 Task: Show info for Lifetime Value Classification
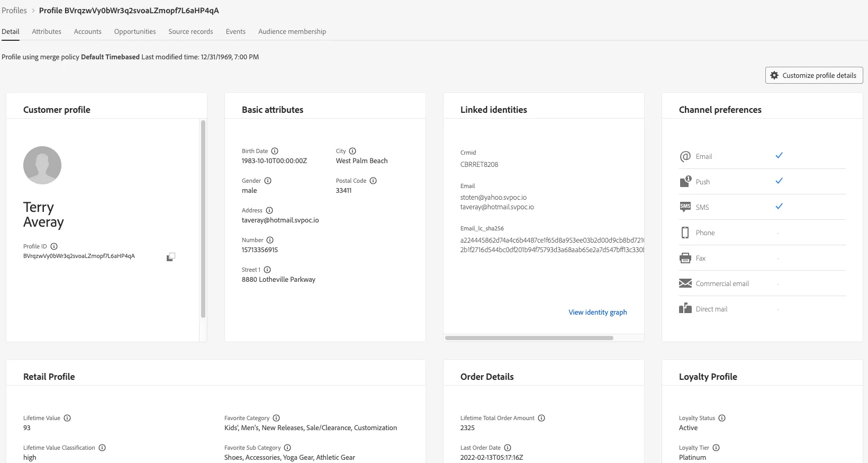pyautogui.click(x=102, y=448)
